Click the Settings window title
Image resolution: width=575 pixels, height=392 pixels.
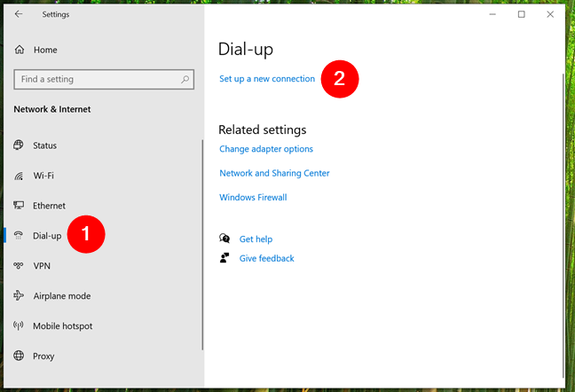[56, 15]
